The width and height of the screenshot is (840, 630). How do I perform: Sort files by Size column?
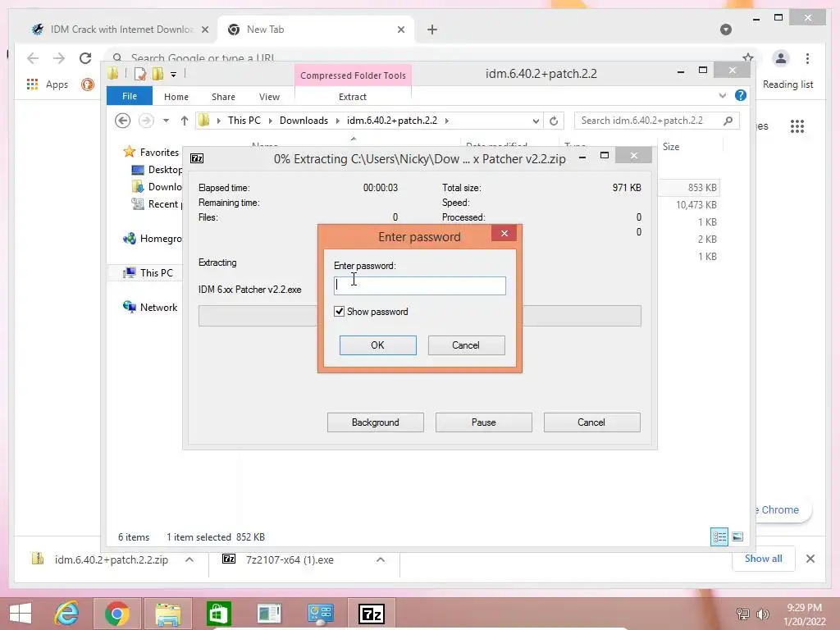click(x=671, y=146)
